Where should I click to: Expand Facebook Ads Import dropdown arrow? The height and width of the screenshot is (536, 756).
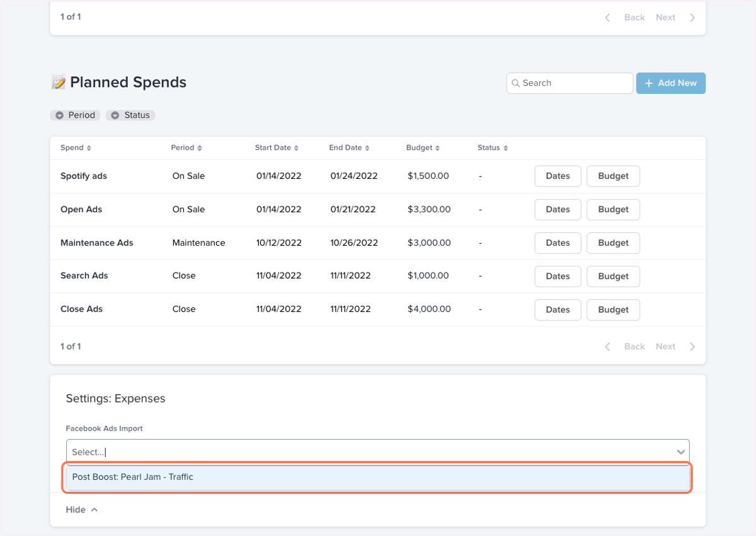point(681,452)
